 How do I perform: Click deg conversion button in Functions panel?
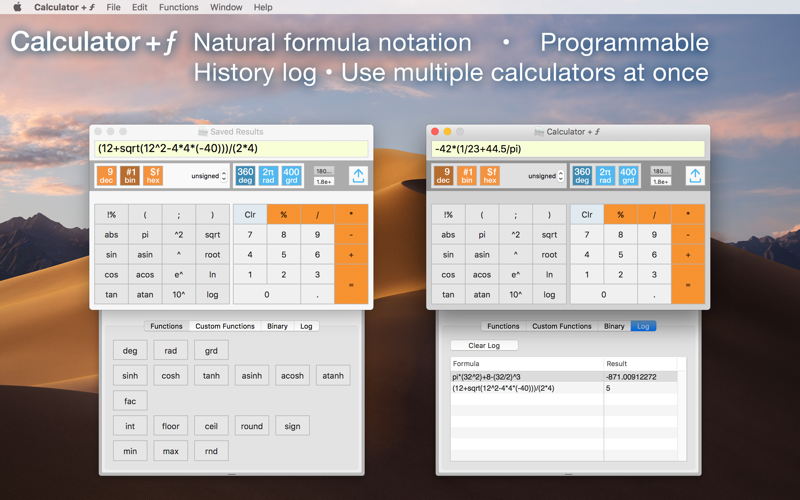pyautogui.click(x=130, y=351)
